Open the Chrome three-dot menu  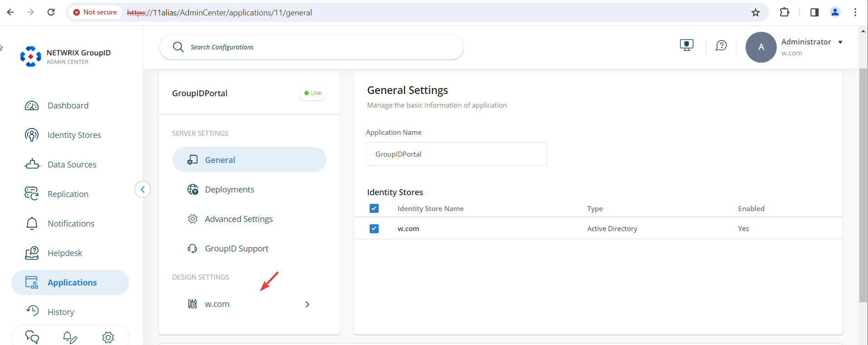[x=855, y=12]
